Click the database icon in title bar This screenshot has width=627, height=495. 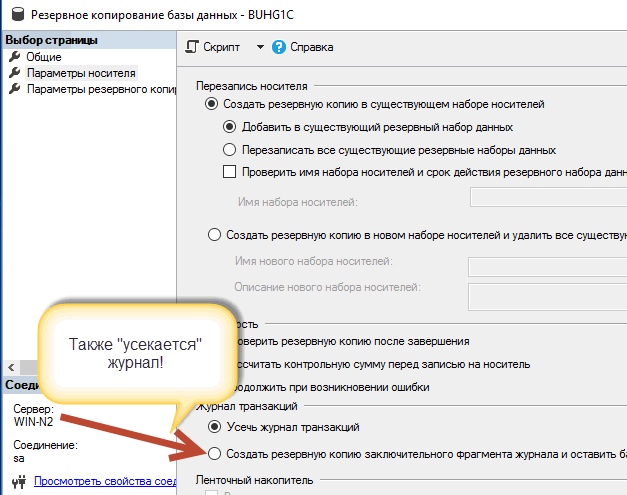[17, 14]
